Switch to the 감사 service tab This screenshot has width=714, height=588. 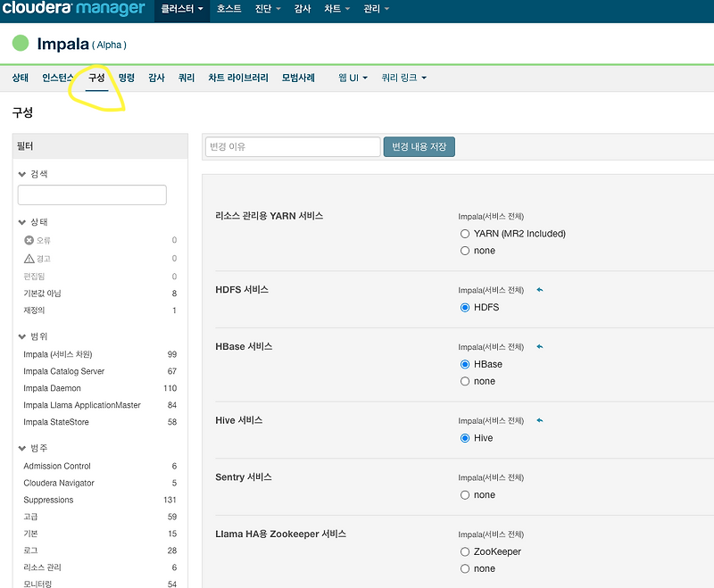coord(157,78)
